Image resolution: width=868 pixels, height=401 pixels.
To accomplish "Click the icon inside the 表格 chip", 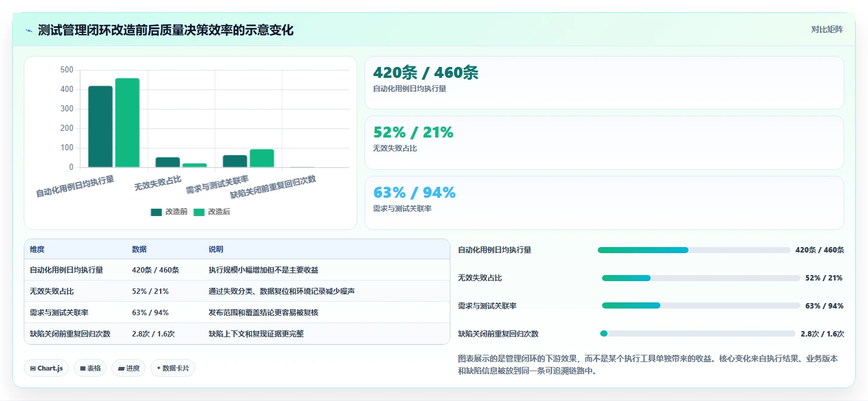I will tap(82, 369).
